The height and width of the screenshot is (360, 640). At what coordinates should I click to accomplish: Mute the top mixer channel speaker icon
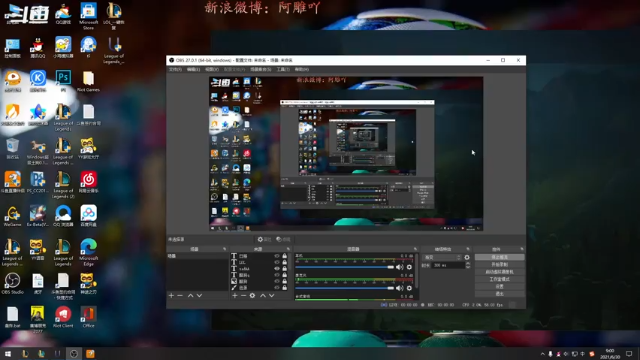click(400, 267)
